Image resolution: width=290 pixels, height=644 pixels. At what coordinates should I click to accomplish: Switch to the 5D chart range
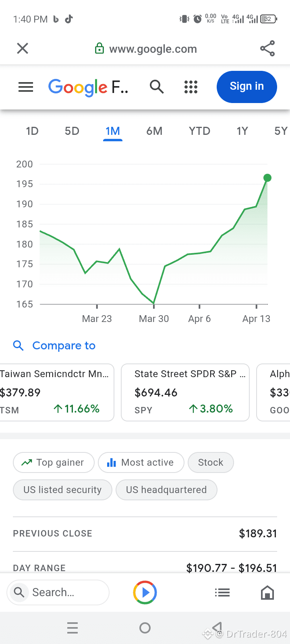(x=72, y=131)
